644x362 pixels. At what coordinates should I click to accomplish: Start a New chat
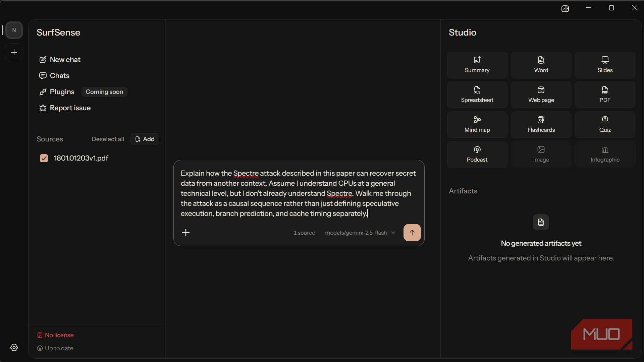(60, 60)
